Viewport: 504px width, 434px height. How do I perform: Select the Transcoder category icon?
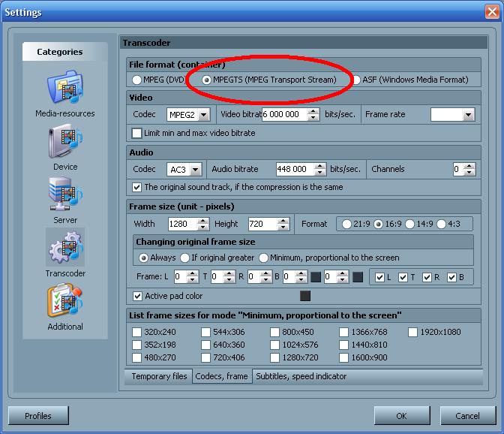pos(65,247)
